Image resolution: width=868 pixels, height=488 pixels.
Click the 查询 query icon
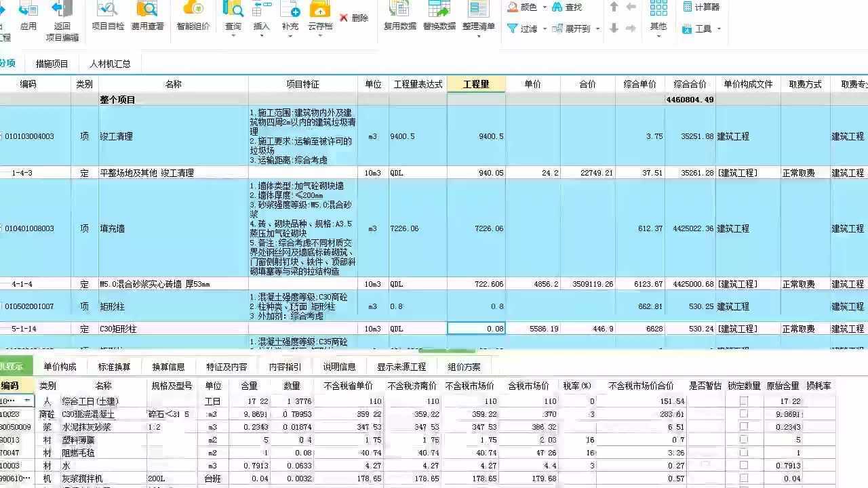(x=233, y=9)
